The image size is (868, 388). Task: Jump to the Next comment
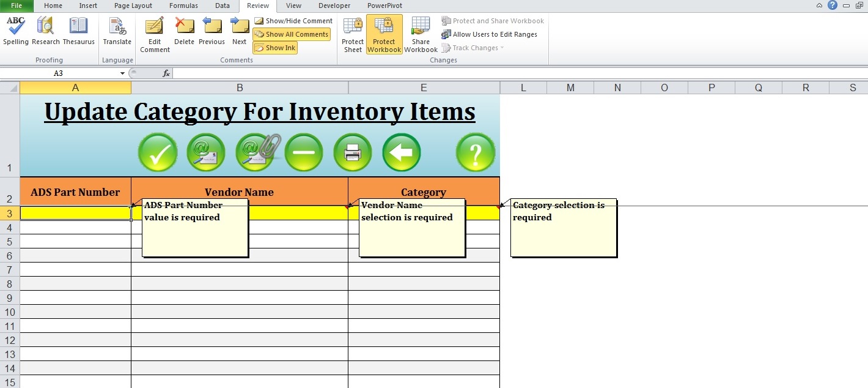tap(239, 31)
